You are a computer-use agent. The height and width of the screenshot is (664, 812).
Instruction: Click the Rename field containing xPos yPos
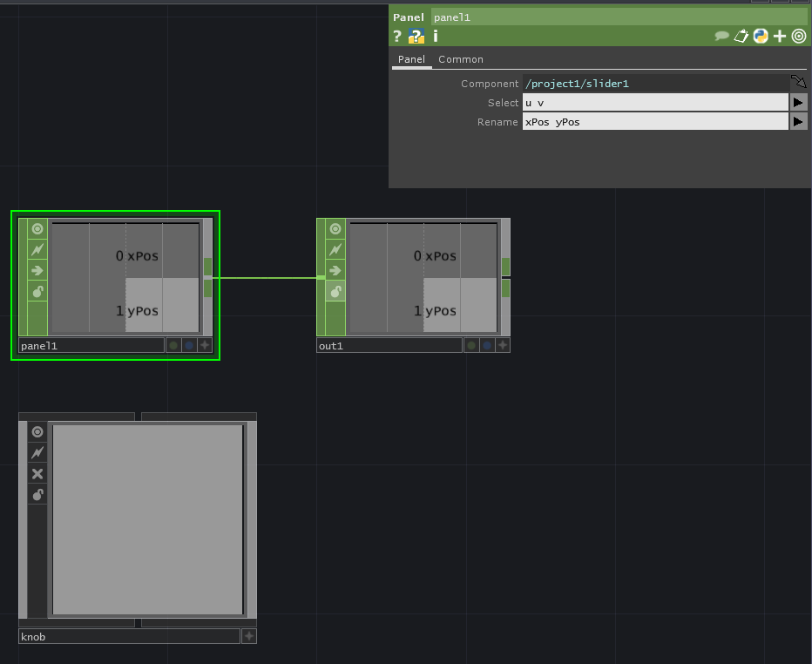[x=654, y=122]
